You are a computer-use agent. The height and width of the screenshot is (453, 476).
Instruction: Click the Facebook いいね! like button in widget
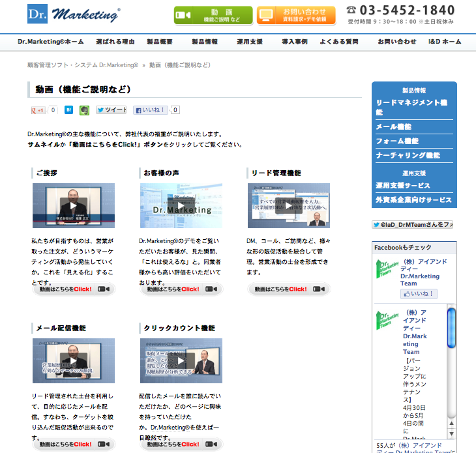419,294
